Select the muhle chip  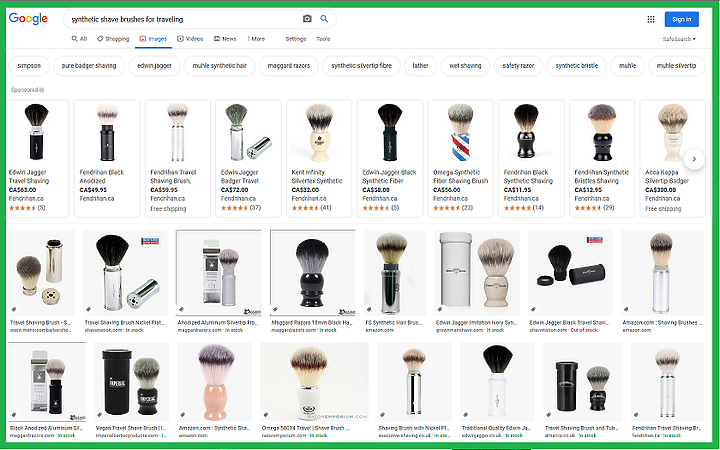(x=627, y=66)
